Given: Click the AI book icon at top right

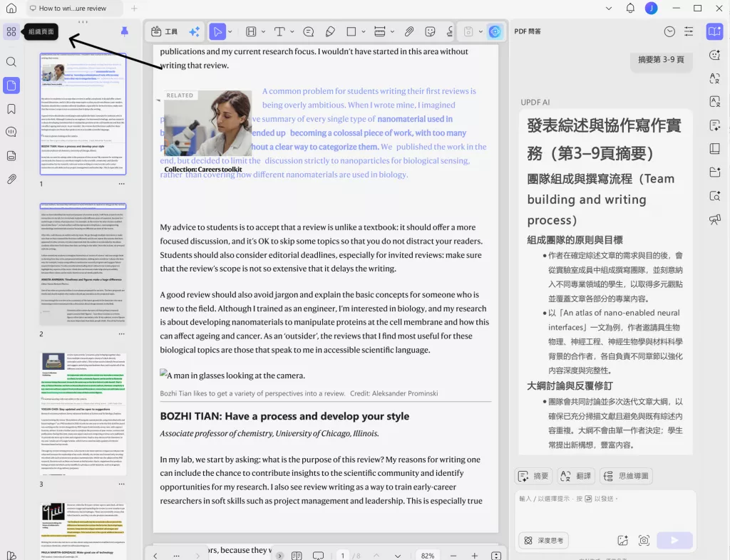Looking at the screenshot, I should [x=714, y=31].
